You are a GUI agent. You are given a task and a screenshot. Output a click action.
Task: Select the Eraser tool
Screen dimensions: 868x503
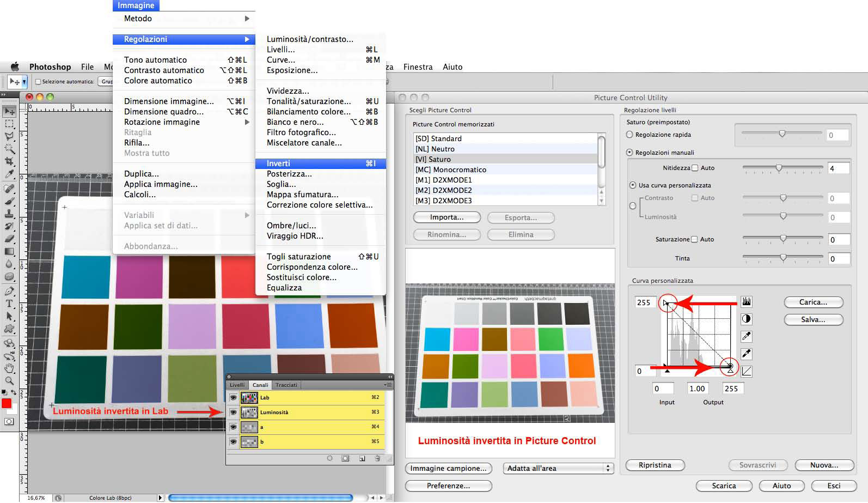click(9, 239)
